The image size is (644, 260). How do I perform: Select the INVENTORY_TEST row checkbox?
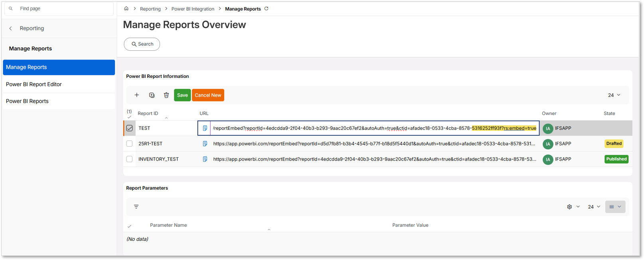pos(130,159)
